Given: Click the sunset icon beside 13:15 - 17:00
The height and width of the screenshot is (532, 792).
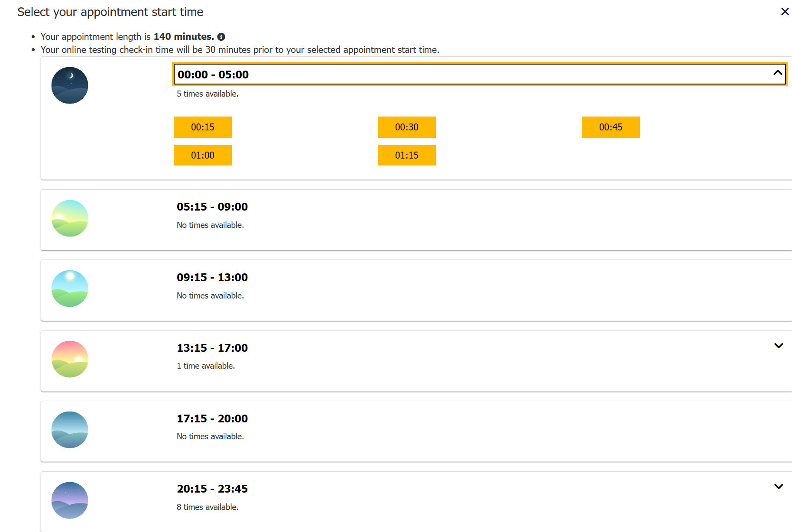Looking at the screenshot, I should tap(69, 359).
